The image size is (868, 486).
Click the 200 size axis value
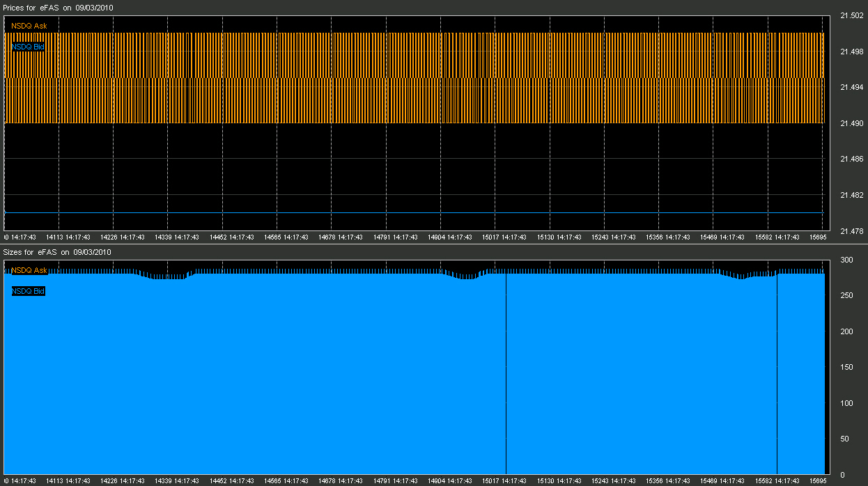pyautogui.click(x=846, y=331)
